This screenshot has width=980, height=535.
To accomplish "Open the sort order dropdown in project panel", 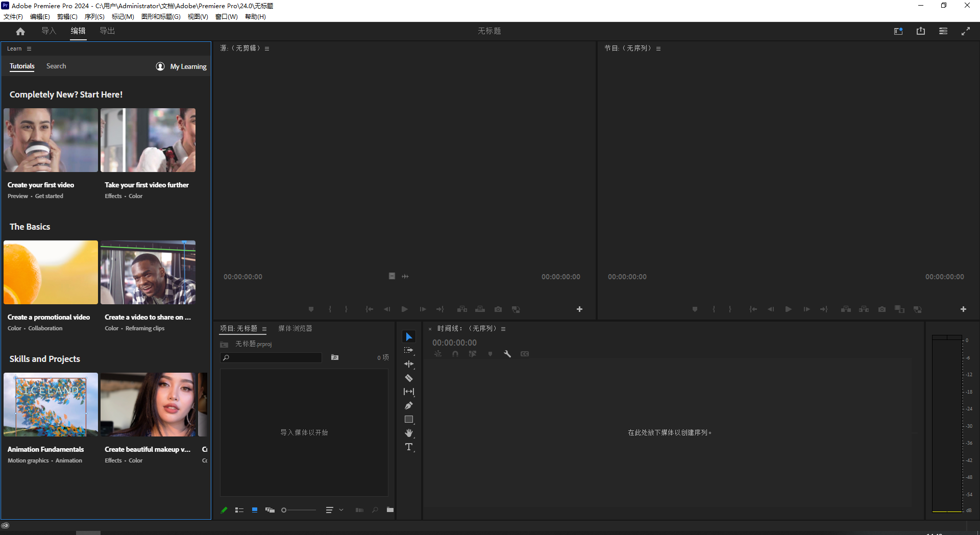I will [334, 509].
